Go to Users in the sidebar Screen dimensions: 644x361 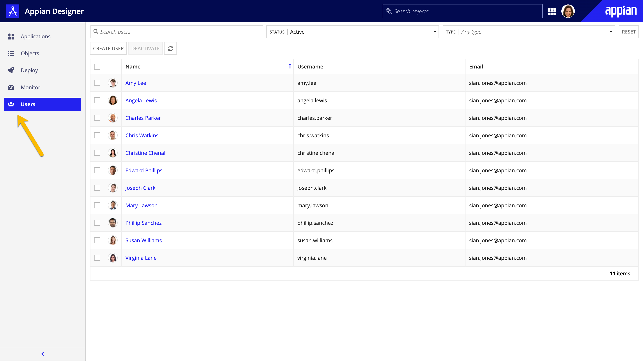tap(43, 104)
